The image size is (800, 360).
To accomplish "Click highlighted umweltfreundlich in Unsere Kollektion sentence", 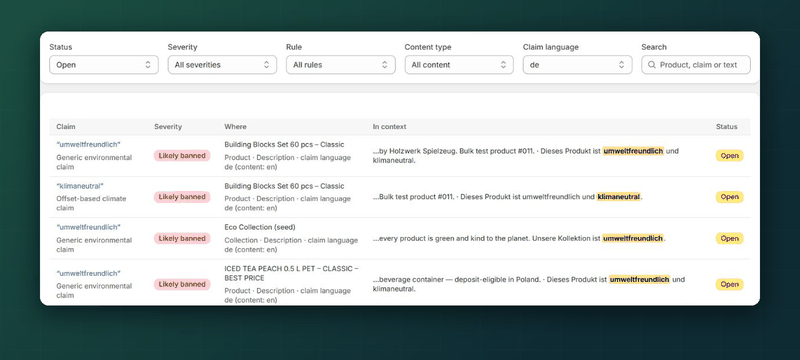I will click(633, 238).
